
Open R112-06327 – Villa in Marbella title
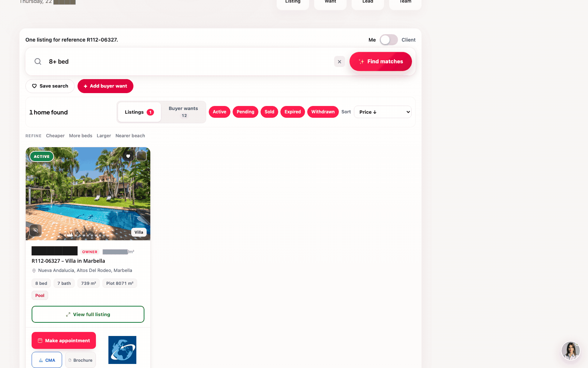tap(68, 261)
